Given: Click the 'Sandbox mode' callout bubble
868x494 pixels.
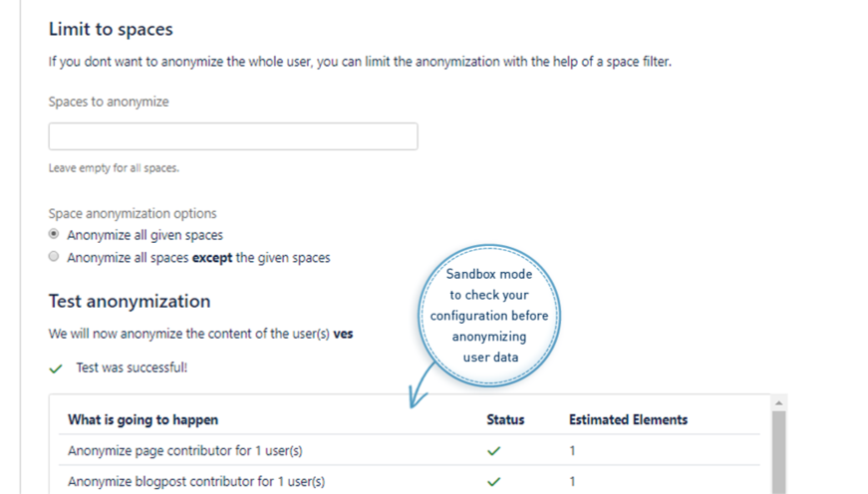Looking at the screenshot, I should pyautogui.click(x=489, y=315).
